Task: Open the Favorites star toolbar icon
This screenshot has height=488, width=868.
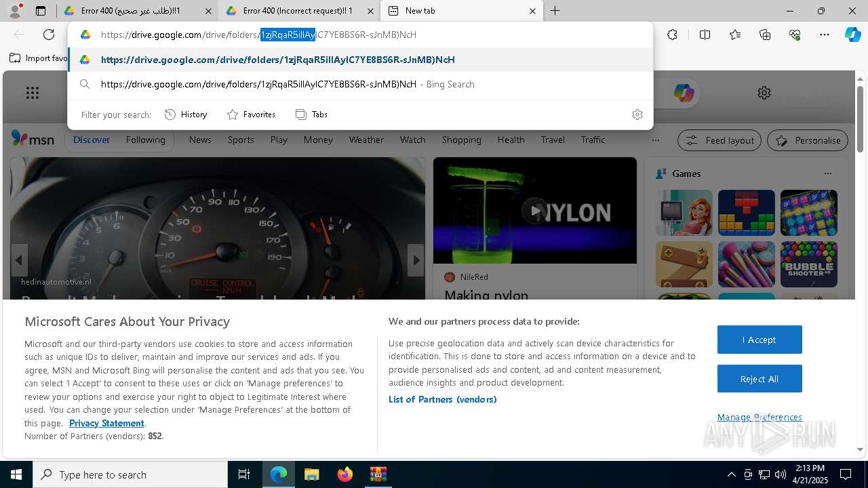Action: click(x=735, y=35)
